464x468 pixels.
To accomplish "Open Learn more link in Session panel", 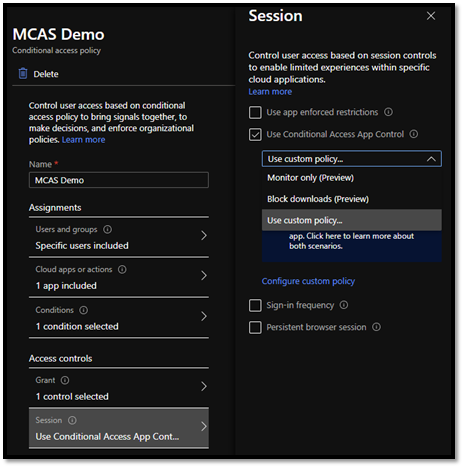I will click(x=270, y=92).
